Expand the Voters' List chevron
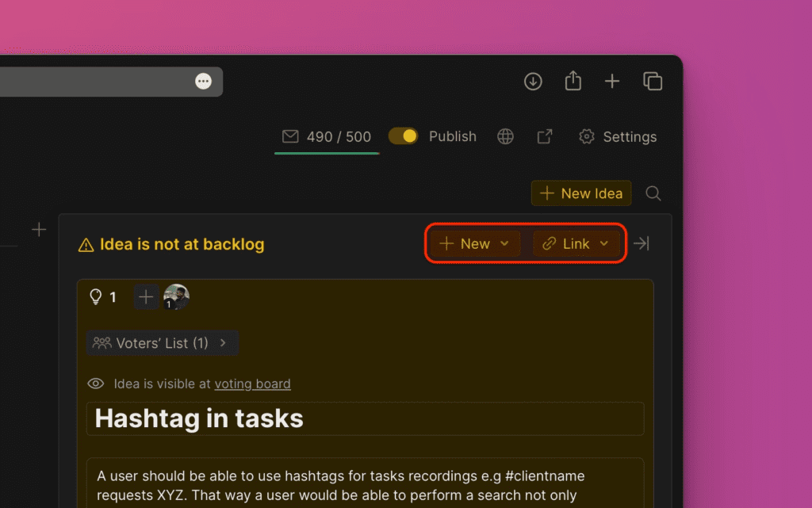This screenshot has height=508, width=812. click(223, 342)
